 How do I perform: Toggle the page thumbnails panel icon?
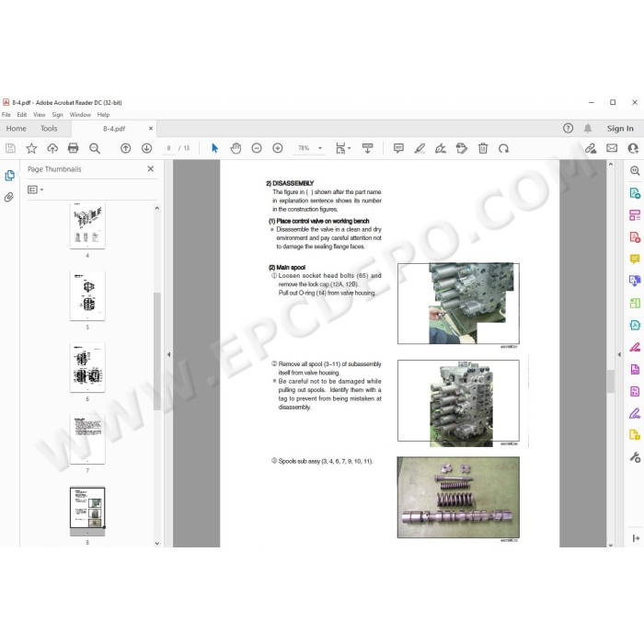(x=9, y=176)
